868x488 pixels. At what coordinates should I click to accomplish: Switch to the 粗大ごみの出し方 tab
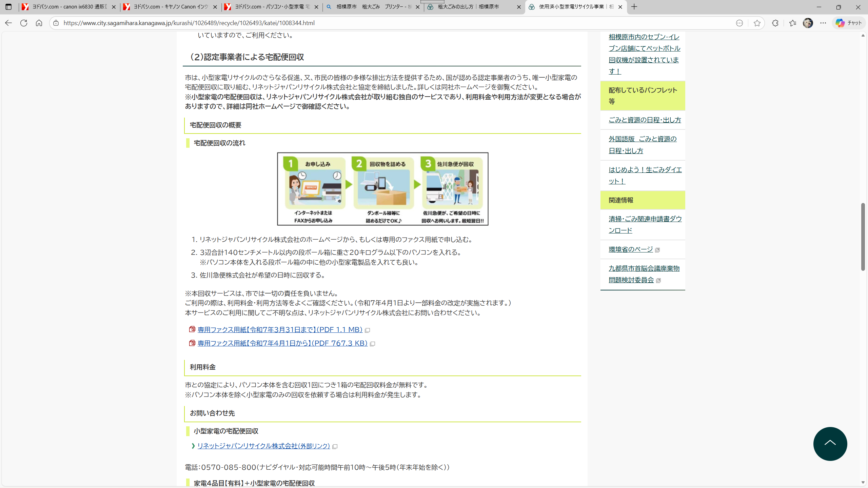pos(471,7)
